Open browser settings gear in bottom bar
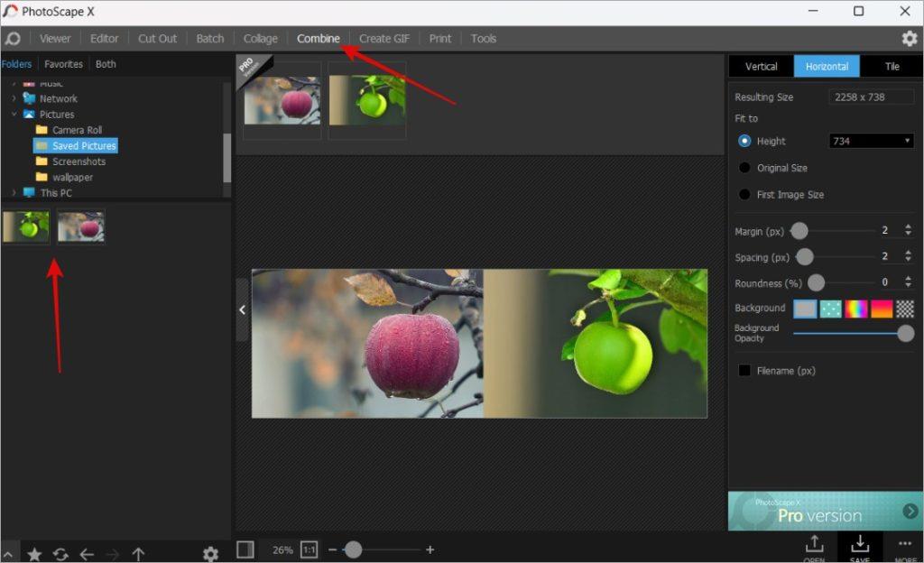This screenshot has height=563, width=924. point(210,554)
